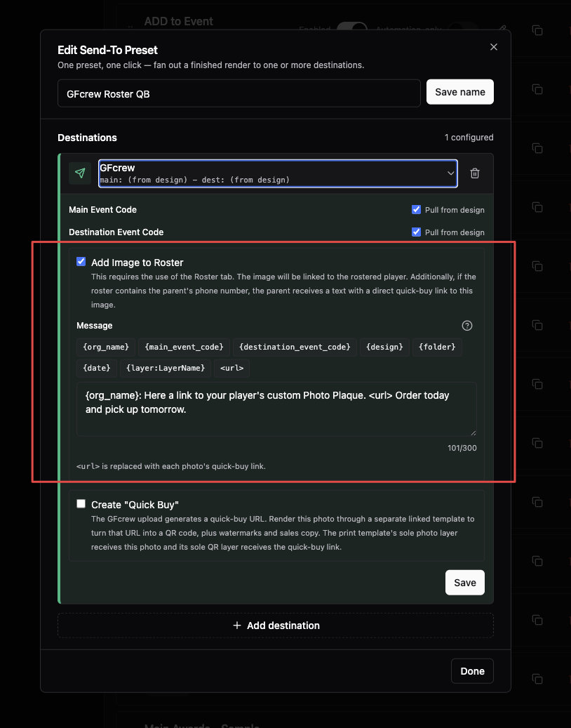Click the 'Main Event Code' label
Image resolution: width=571 pixels, height=728 pixels.
tap(102, 210)
